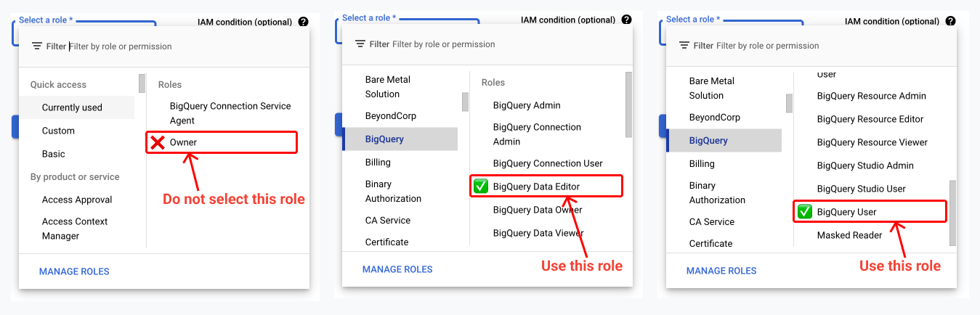Click MANAGE ROLES in the right panel
980x315 pixels.
point(721,271)
